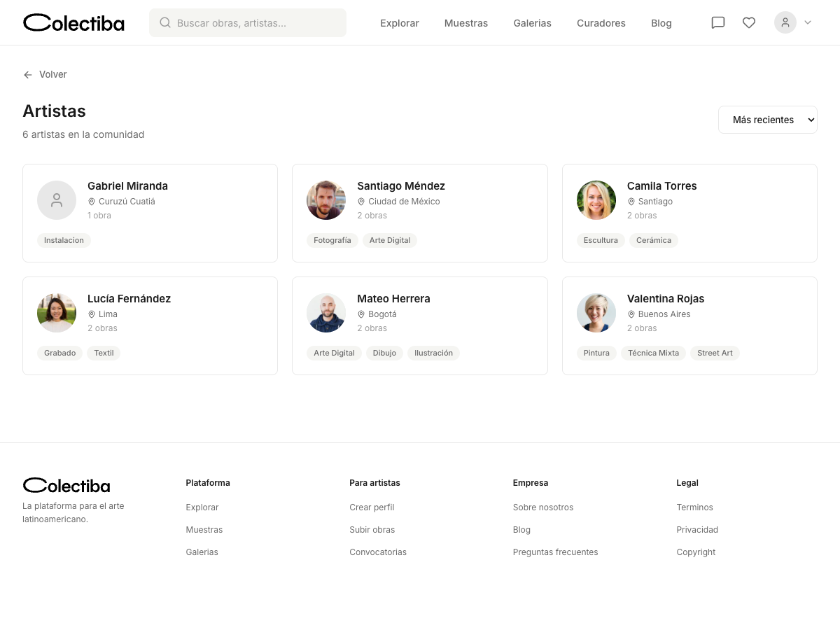The height and width of the screenshot is (630, 840).
Task: Click Gabriel Miranda's placeholder avatar
Action: [x=57, y=200]
